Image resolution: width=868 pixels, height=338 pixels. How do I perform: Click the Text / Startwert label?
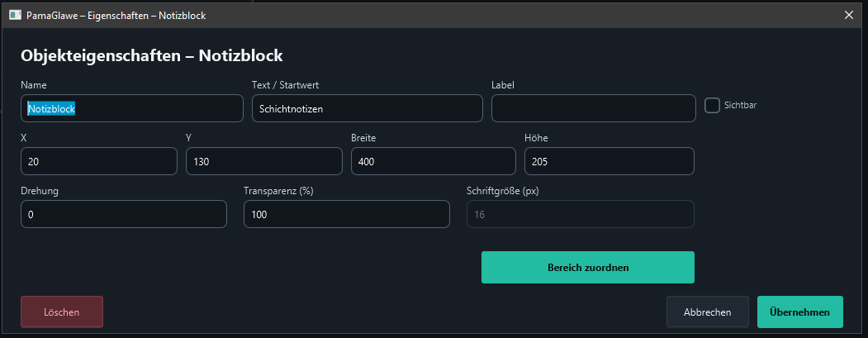tap(285, 85)
